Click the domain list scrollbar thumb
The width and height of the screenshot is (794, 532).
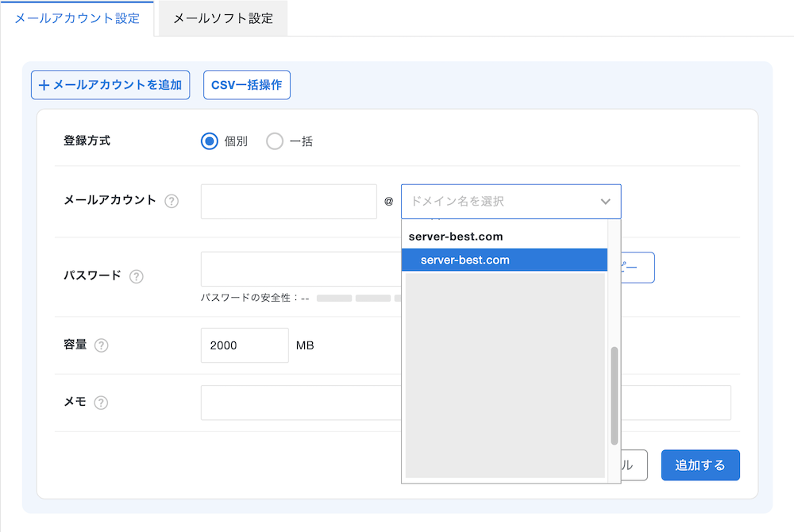click(x=615, y=396)
